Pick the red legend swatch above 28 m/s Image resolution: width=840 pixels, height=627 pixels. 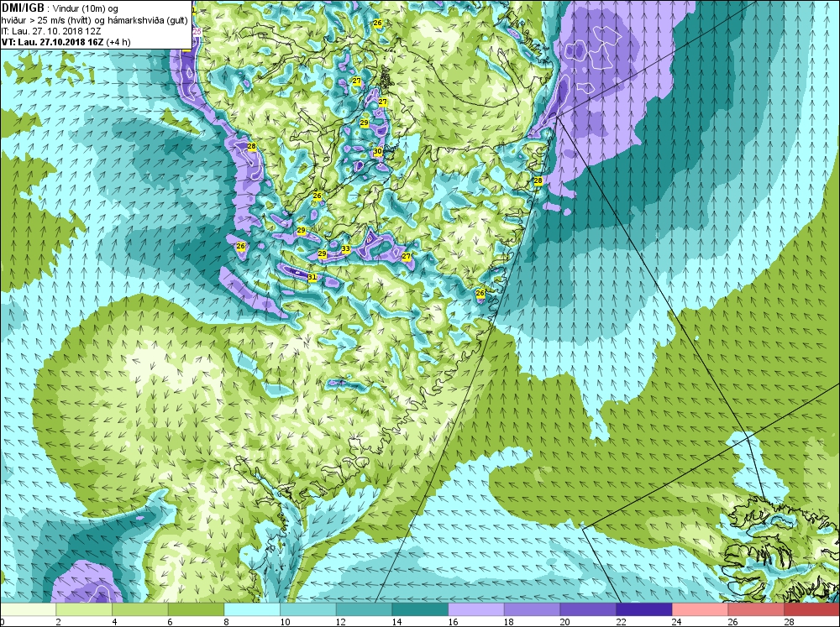click(811, 610)
